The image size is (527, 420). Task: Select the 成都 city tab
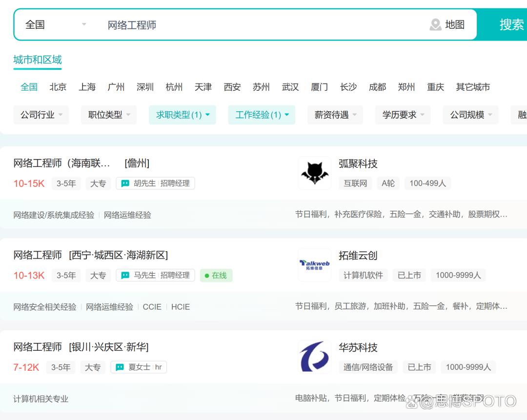tap(377, 87)
